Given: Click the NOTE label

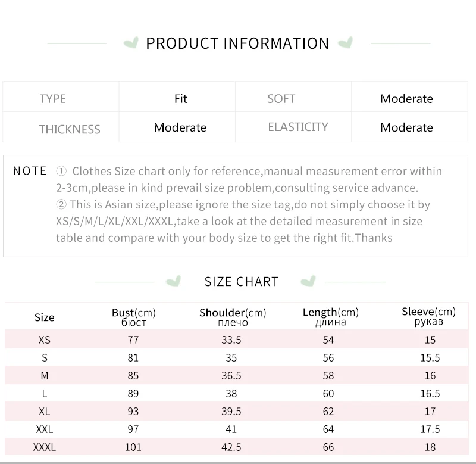Looking at the screenshot, I should (x=30, y=172).
